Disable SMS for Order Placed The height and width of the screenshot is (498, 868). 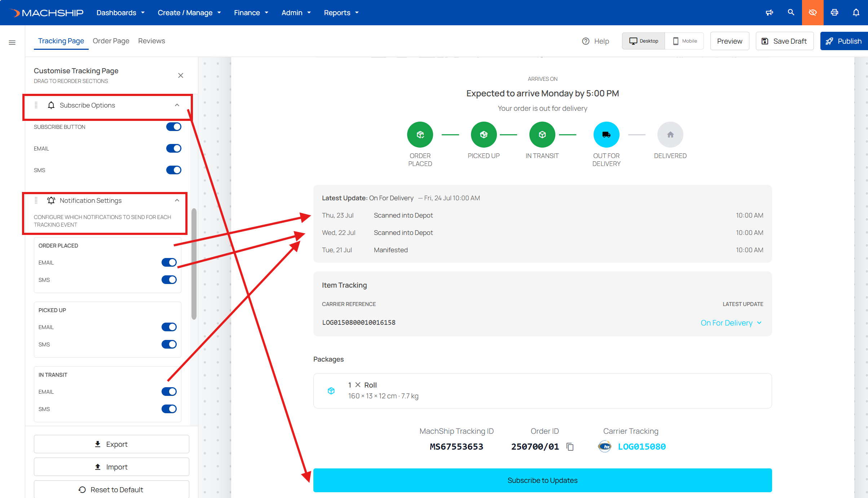click(x=169, y=280)
